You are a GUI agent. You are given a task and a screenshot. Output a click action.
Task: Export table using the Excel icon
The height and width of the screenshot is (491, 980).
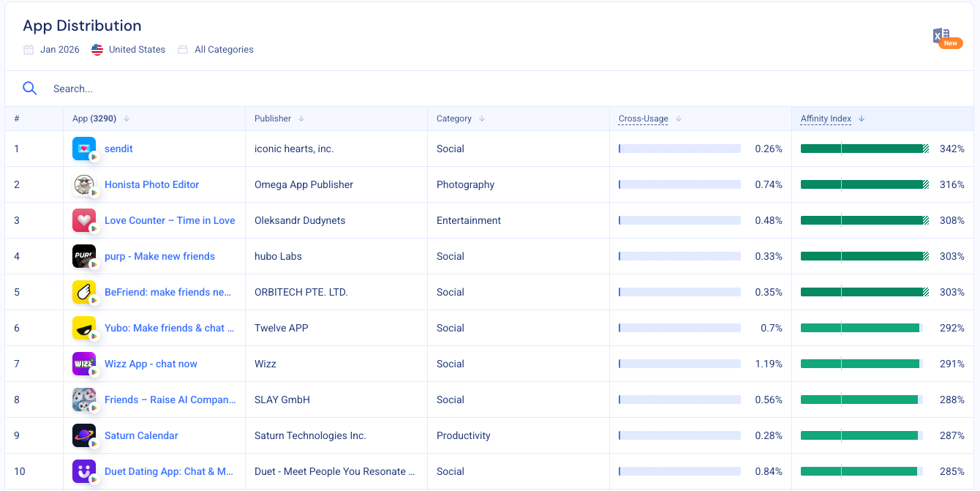pos(943,36)
